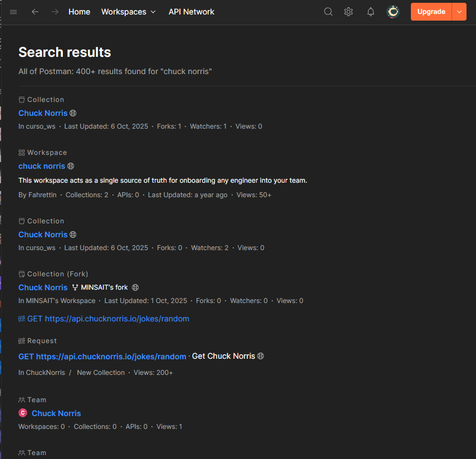The height and width of the screenshot is (459, 476).
Task: Click the fork icon before MINSAIT's fork
Action: 75,287
